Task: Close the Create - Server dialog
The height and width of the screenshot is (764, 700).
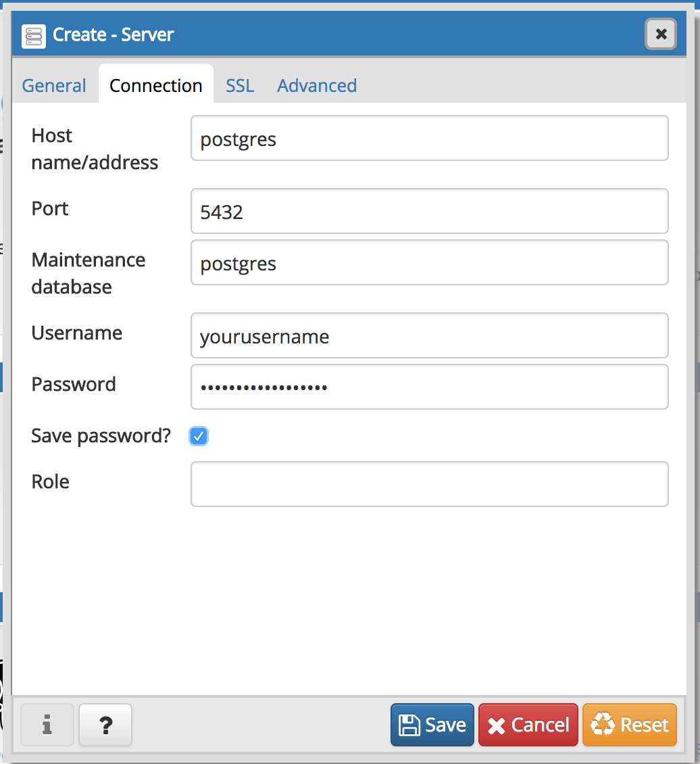Action: click(x=661, y=34)
